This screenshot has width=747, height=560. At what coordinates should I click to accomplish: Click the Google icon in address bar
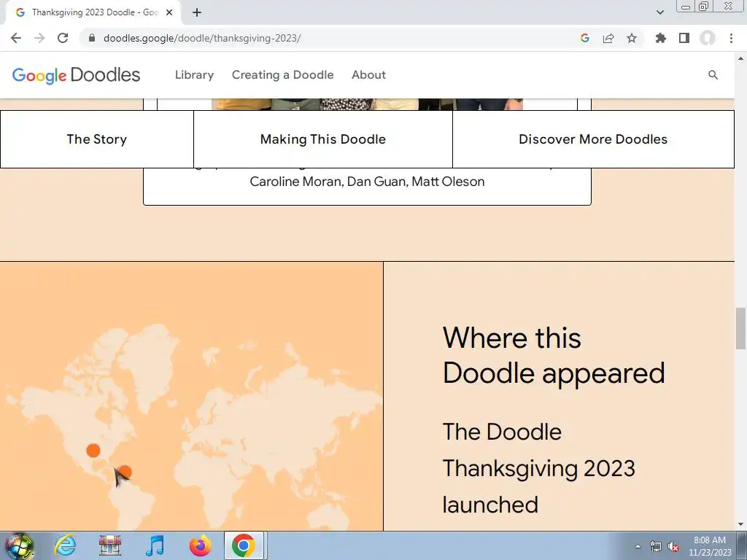click(x=585, y=38)
